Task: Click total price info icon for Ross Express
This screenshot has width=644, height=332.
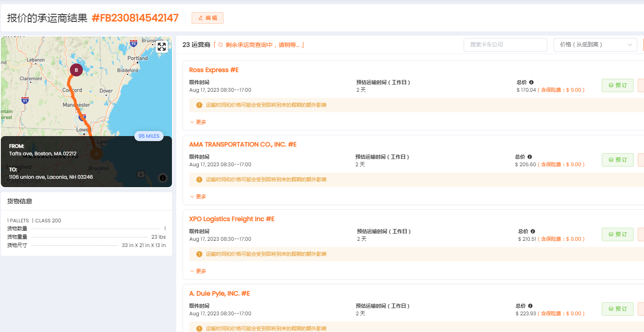Action: coord(531,82)
